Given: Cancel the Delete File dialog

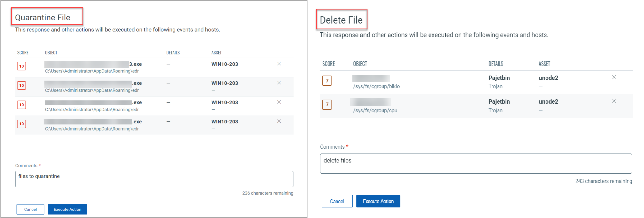Looking at the screenshot, I should tap(337, 201).
